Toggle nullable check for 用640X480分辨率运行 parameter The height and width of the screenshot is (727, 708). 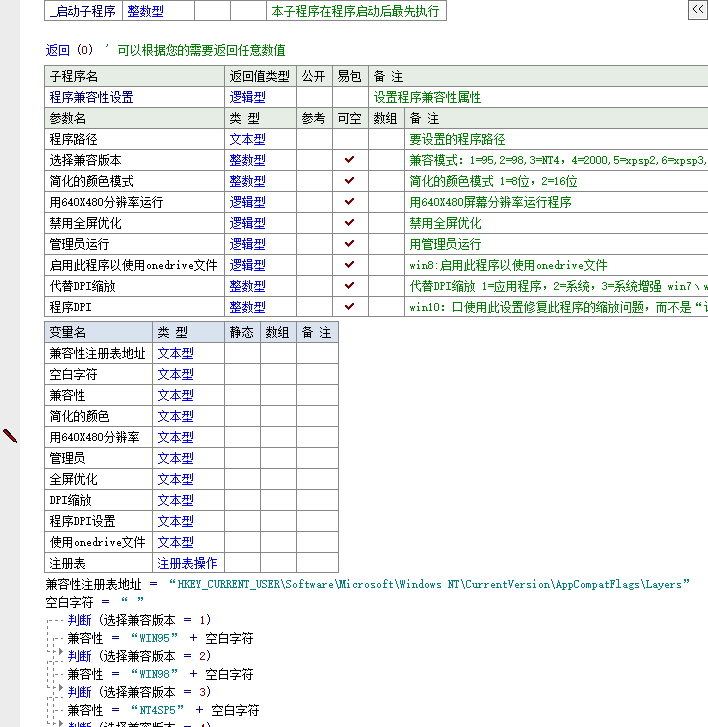coord(350,202)
